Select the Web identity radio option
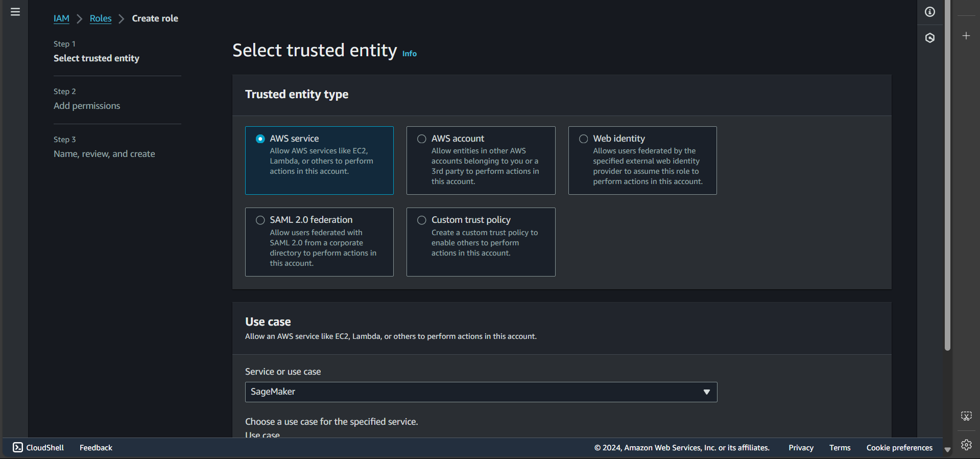980x459 pixels. click(583, 139)
